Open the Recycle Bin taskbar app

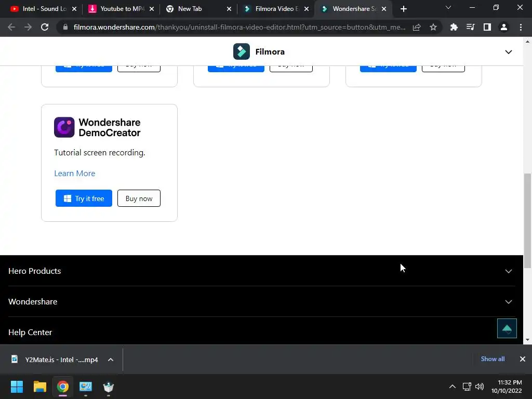[109, 387]
